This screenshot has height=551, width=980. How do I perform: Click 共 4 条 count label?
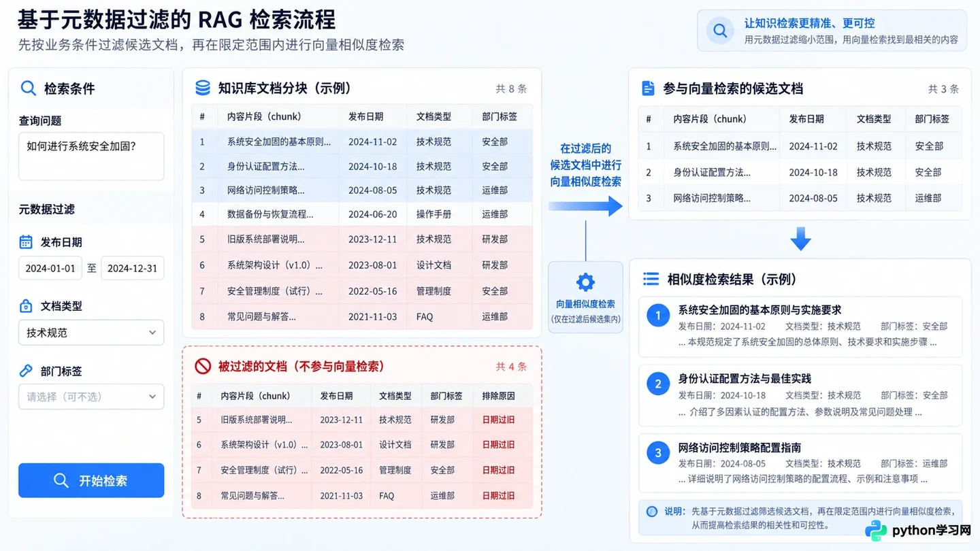(511, 367)
